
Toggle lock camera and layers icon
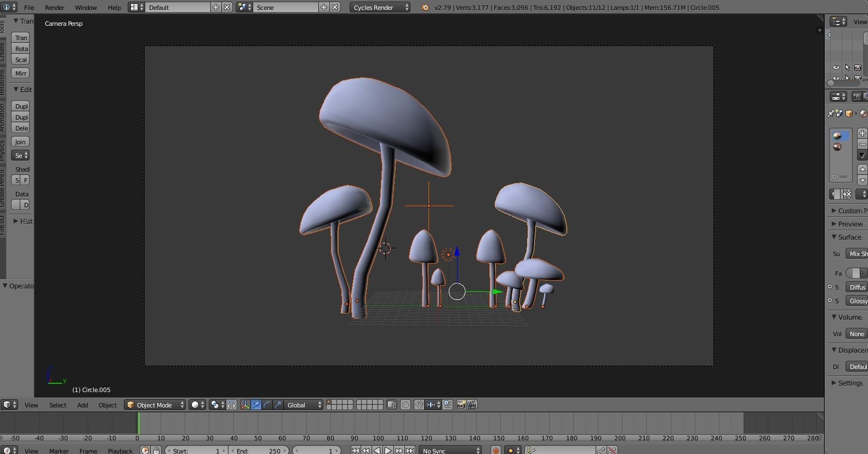(391, 405)
